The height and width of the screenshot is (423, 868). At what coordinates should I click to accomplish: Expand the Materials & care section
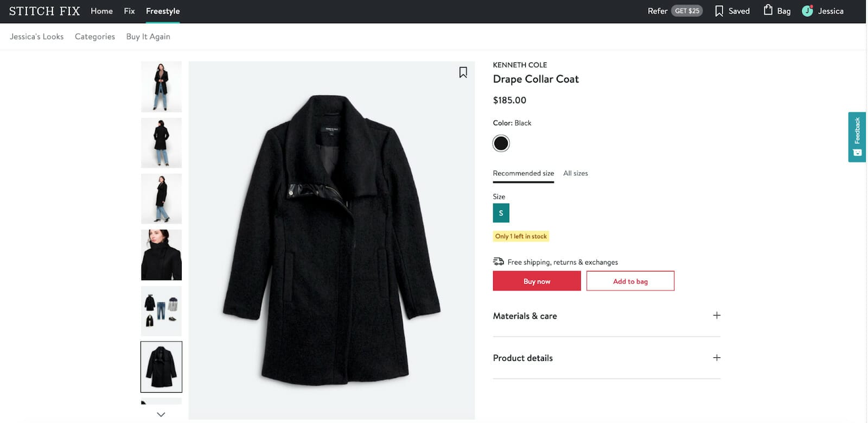click(x=716, y=315)
